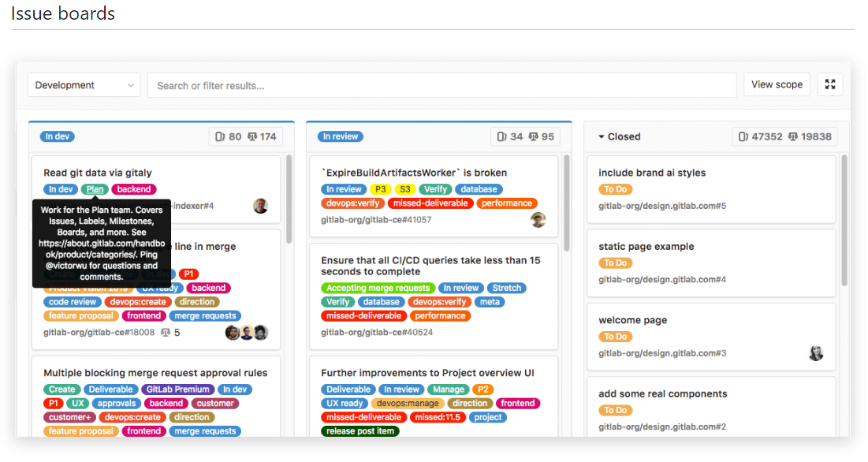Click To Do label on static page example
Screen dimensions: 868x462
click(615, 263)
